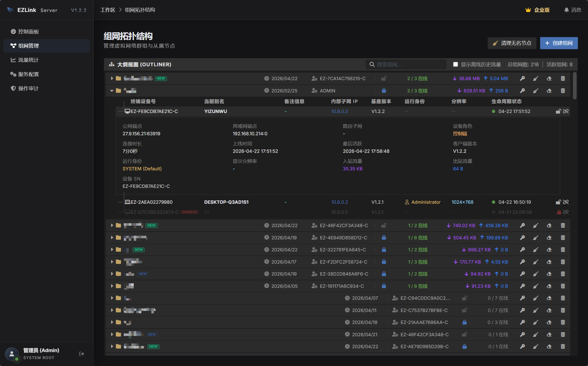Expand the EZ-4E849D858D12-C network group
The height and width of the screenshot is (366, 588).
pos(112,238)
